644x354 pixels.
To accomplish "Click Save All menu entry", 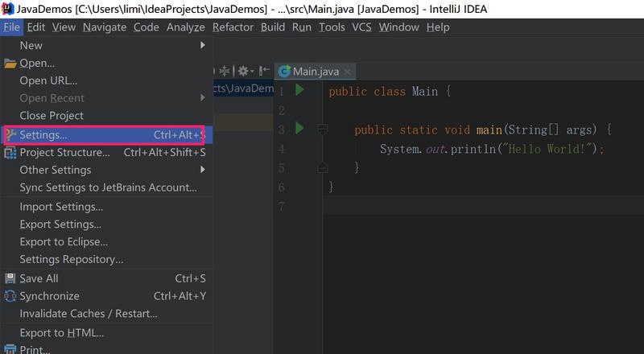I will [x=107, y=278].
